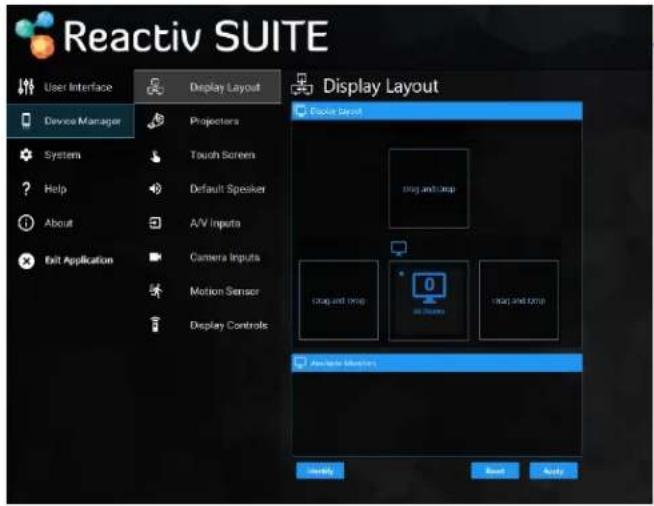Open Default Speaker settings
The width and height of the screenshot is (654, 506).
(x=207, y=189)
